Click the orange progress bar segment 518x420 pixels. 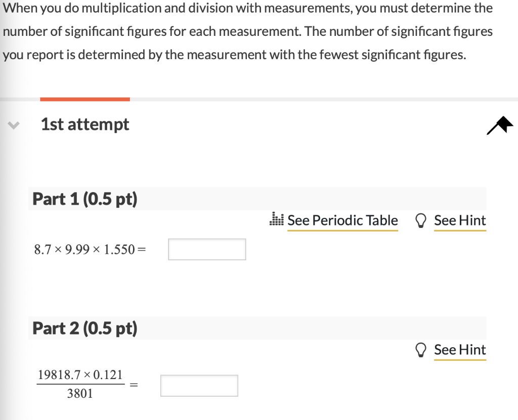[x=84, y=99]
